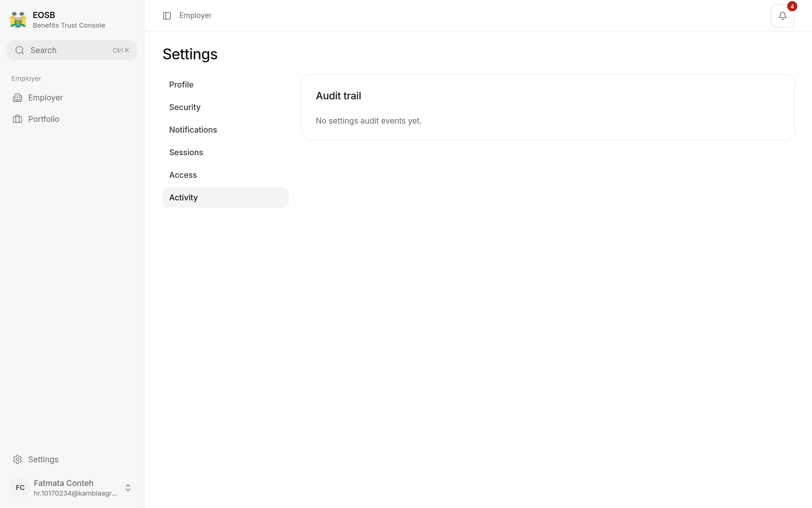Open the Portfolio sidebar link
Image resolution: width=812 pixels, height=508 pixels.
tap(72, 119)
